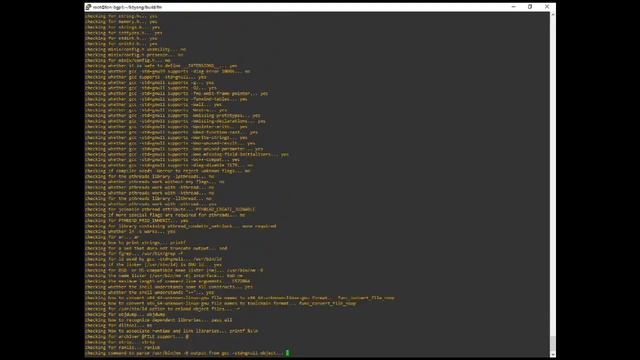The image size is (640, 360).
Task: Click the -funwind-tables check line
Action: 166,99
